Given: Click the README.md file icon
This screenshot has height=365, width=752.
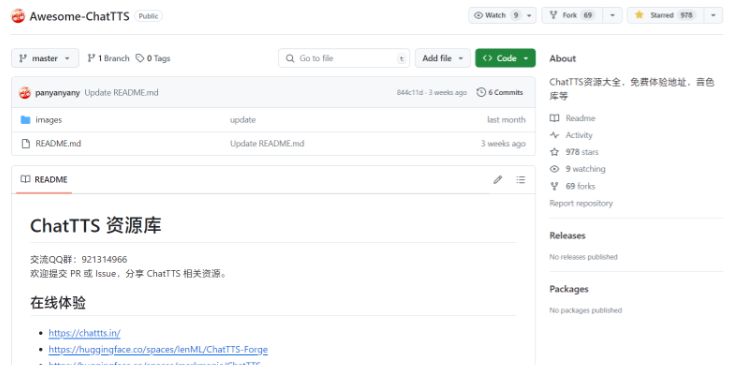Looking at the screenshot, I should [x=25, y=143].
